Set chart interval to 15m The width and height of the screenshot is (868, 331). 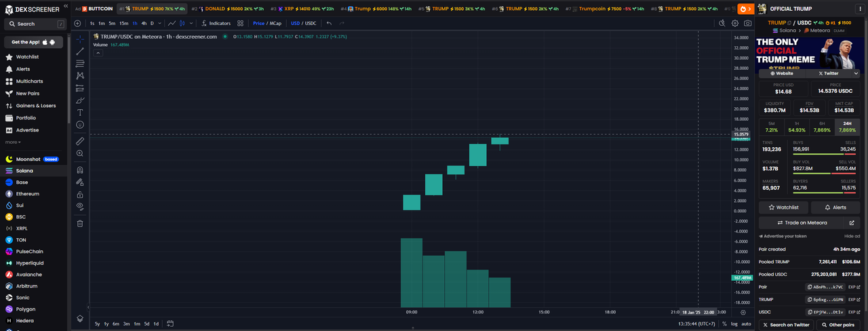(x=123, y=23)
